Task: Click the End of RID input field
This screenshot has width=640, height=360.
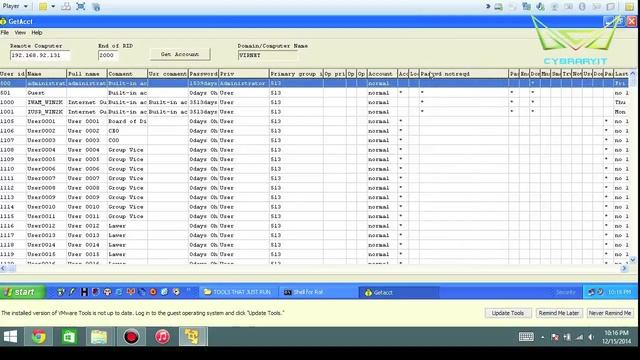Action: [x=109, y=55]
